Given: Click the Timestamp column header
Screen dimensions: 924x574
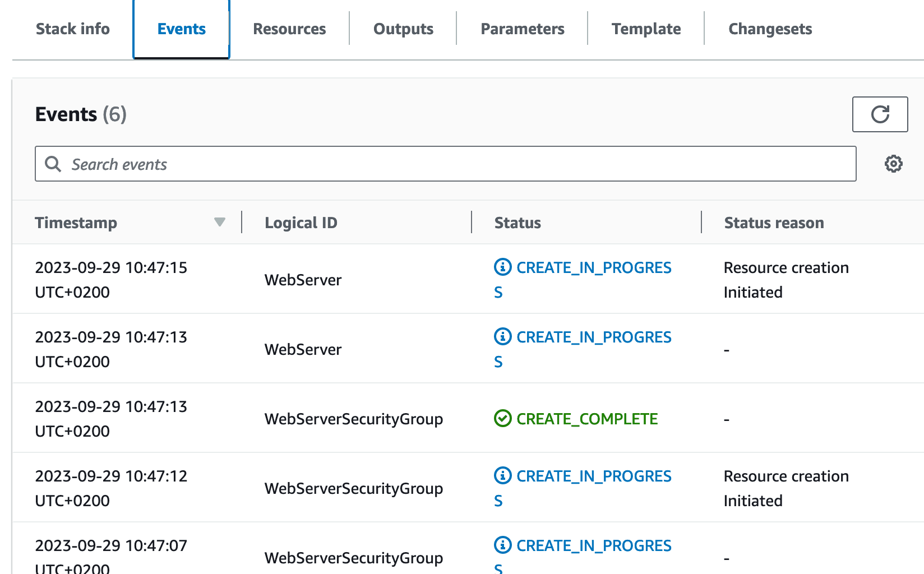Looking at the screenshot, I should tap(76, 222).
